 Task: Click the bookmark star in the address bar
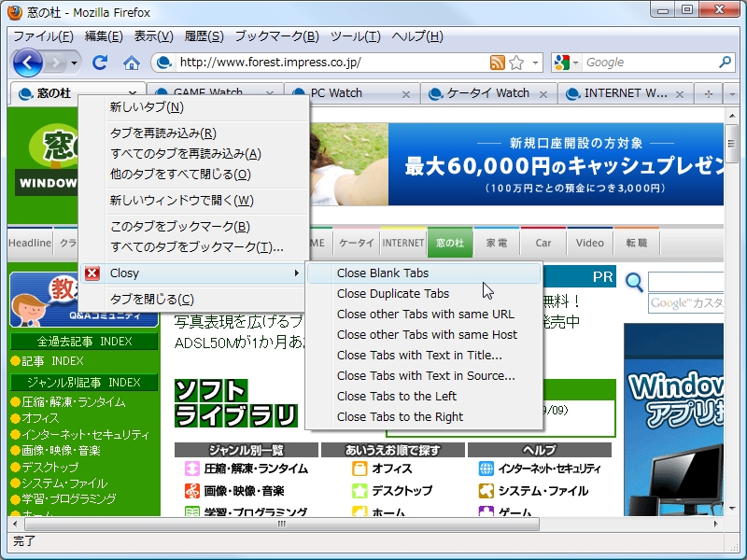[515, 62]
